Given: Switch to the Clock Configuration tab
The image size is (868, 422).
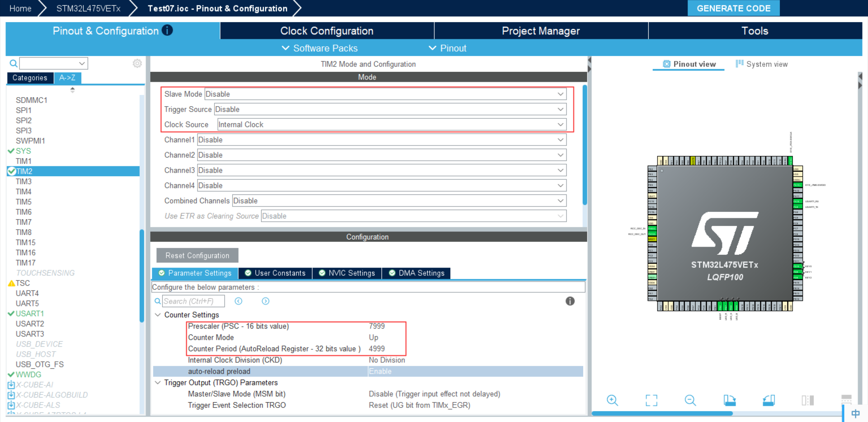Looking at the screenshot, I should [x=327, y=31].
